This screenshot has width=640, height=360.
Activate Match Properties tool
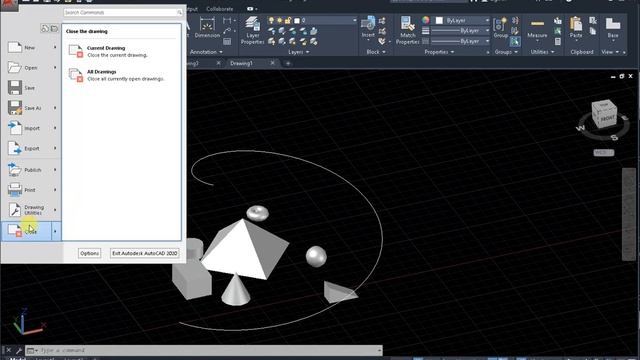click(407, 30)
